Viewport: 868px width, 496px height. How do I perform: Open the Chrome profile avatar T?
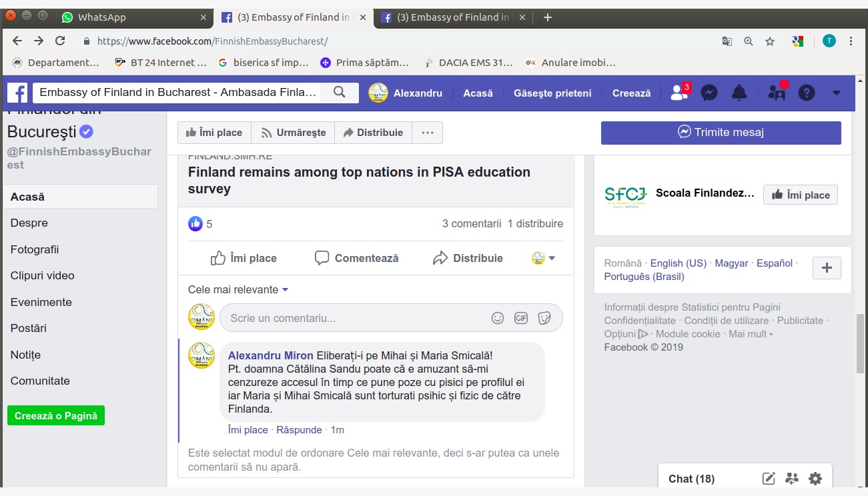pyautogui.click(x=829, y=41)
